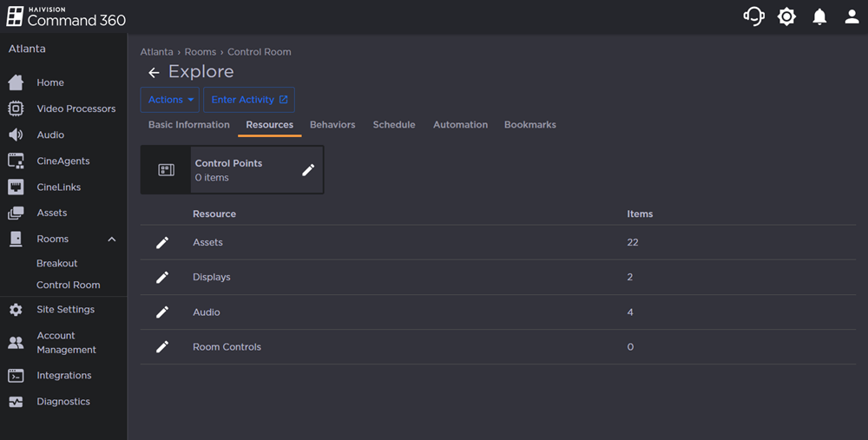This screenshot has height=440, width=868.
Task: Open the Diagnostics menu label
Action: click(x=63, y=402)
